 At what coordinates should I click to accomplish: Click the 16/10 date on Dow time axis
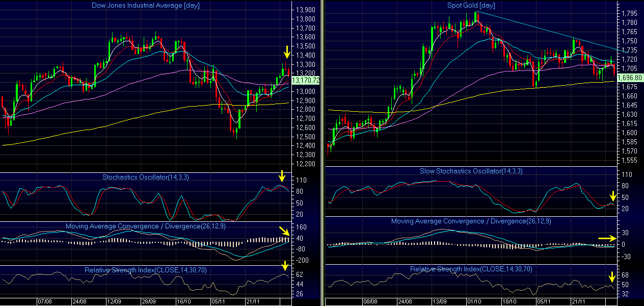click(183, 301)
